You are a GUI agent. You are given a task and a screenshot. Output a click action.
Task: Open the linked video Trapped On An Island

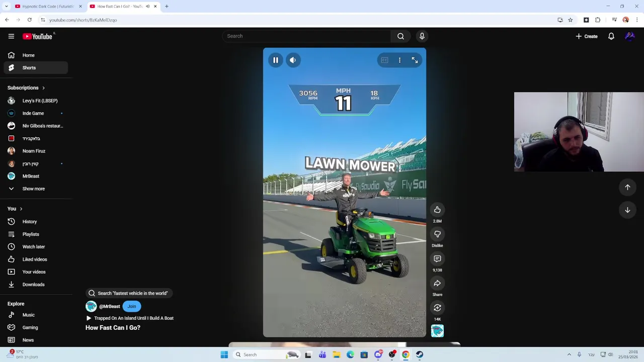click(x=130, y=318)
